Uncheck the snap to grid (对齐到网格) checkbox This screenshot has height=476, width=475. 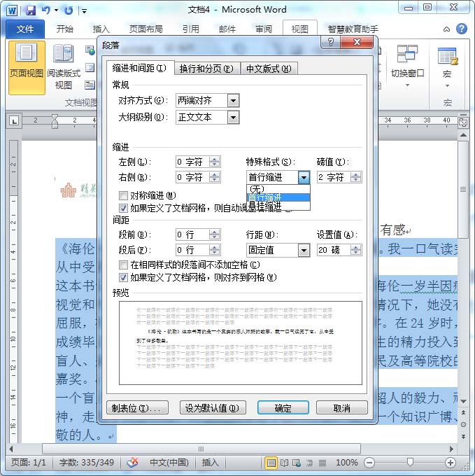pos(124,277)
